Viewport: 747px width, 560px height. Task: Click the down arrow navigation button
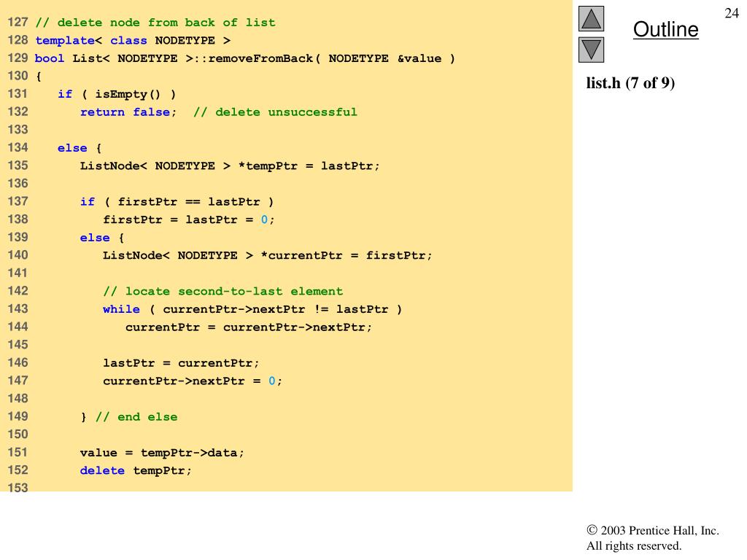pos(591,50)
